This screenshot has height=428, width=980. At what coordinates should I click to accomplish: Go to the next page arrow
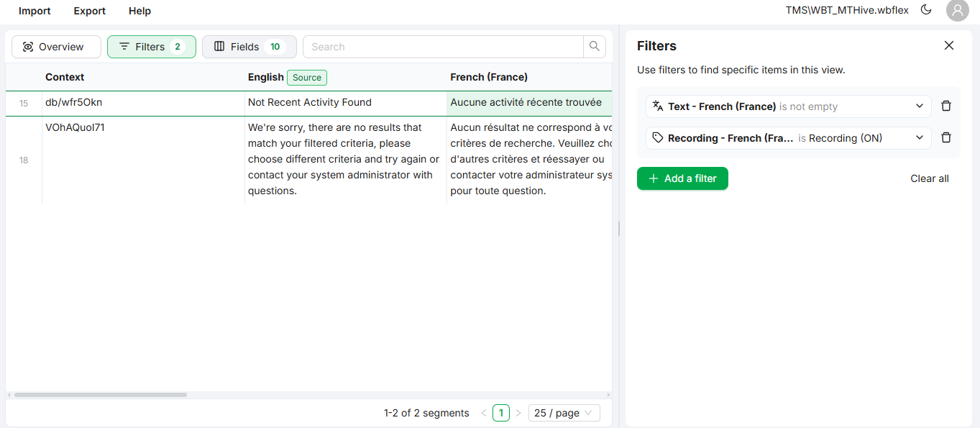tap(518, 413)
